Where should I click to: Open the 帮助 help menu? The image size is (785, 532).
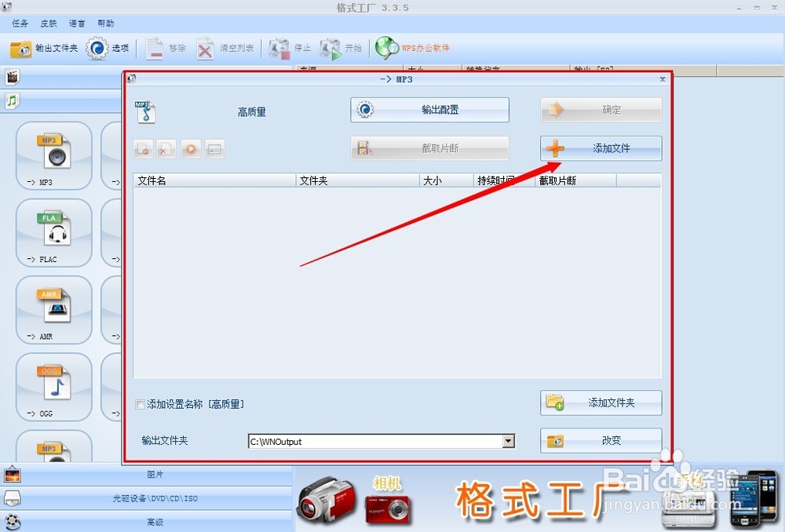[x=105, y=23]
